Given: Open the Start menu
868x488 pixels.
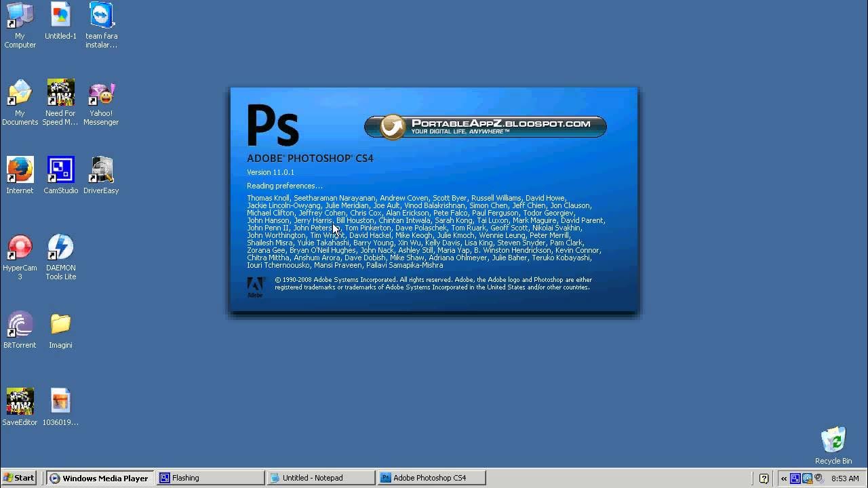Looking at the screenshot, I should click(19, 478).
